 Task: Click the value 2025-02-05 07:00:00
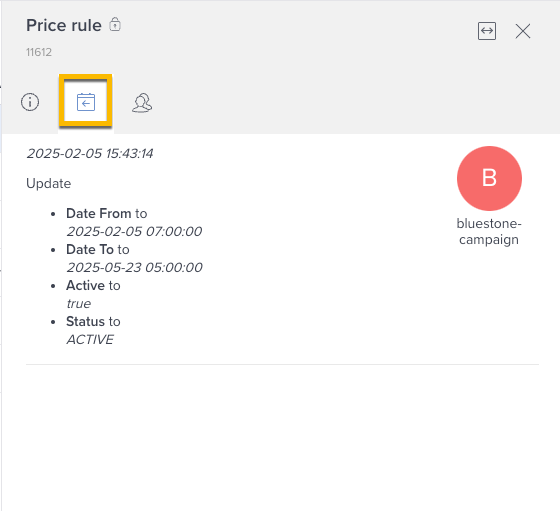click(134, 231)
